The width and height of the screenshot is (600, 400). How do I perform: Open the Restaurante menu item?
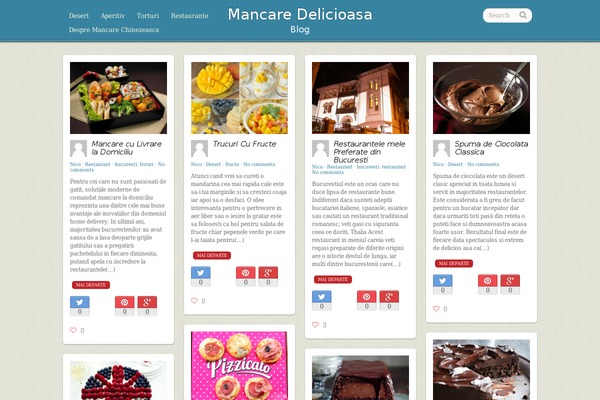(x=189, y=16)
